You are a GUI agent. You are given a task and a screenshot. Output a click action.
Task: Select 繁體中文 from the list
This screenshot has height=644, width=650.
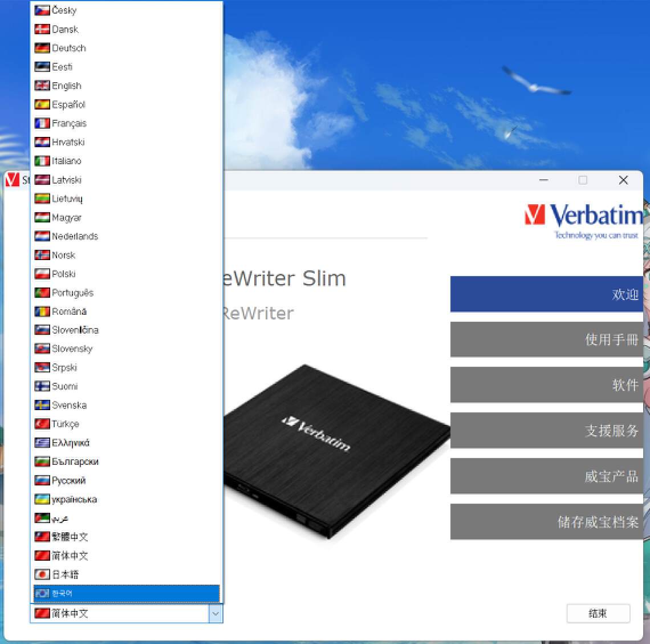tap(127, 537)
